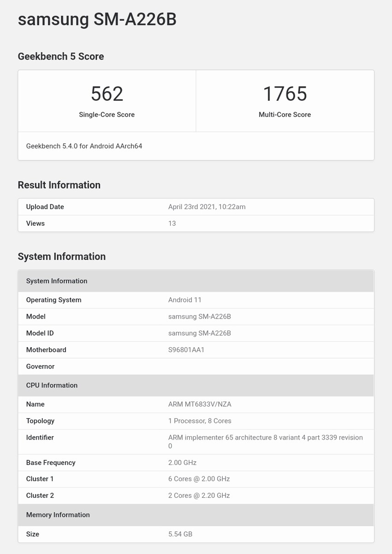This screenshot has height=554, width=392.
Task: Select the "Result Information" heading
Action: click(x=59, y=185)
